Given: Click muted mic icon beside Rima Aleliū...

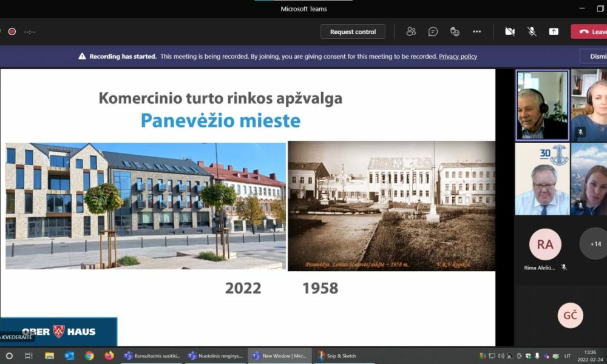Looking at the screenshot, I should coord(564,268).
